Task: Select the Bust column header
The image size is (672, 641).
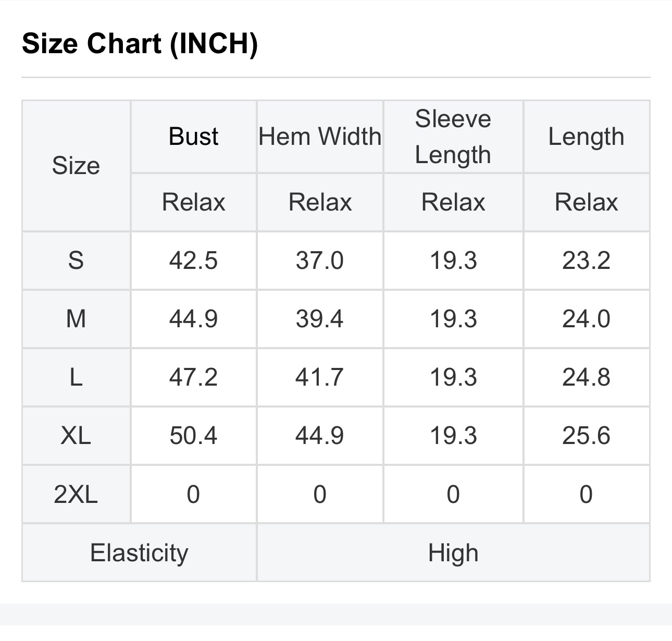Action: point(193,137)
